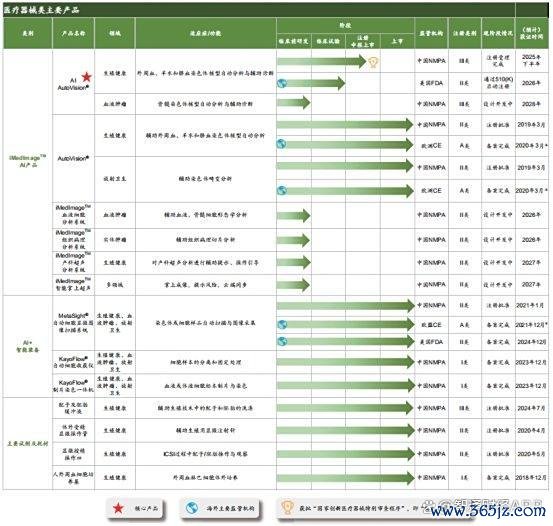
Task: Click the progress arrow in the 产科超声 row
Action: pos(294,262)
